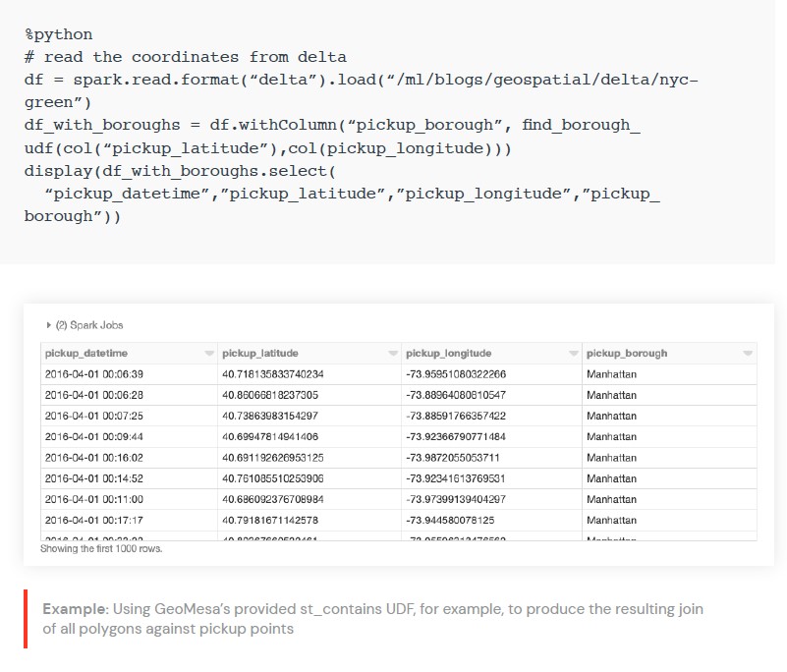The image size is (787, 672).
Task: Open the pickup_datetime column dropdown arrow
Action: click(x=209, y=354)
